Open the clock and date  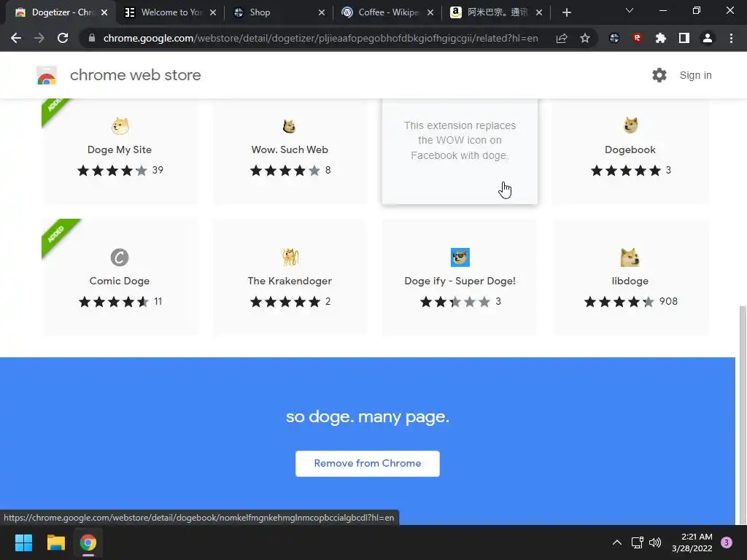[x=692, y=542]
